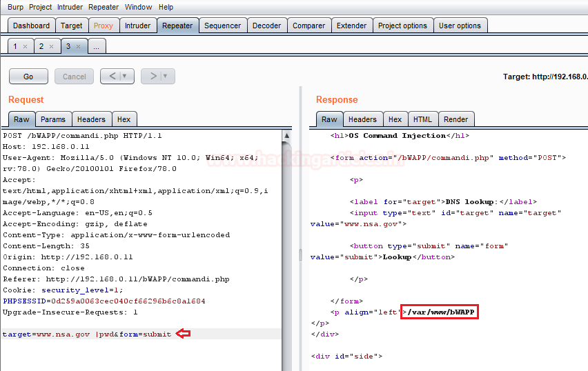Open the Help menu
588x371 pixels.
point(166,7)
